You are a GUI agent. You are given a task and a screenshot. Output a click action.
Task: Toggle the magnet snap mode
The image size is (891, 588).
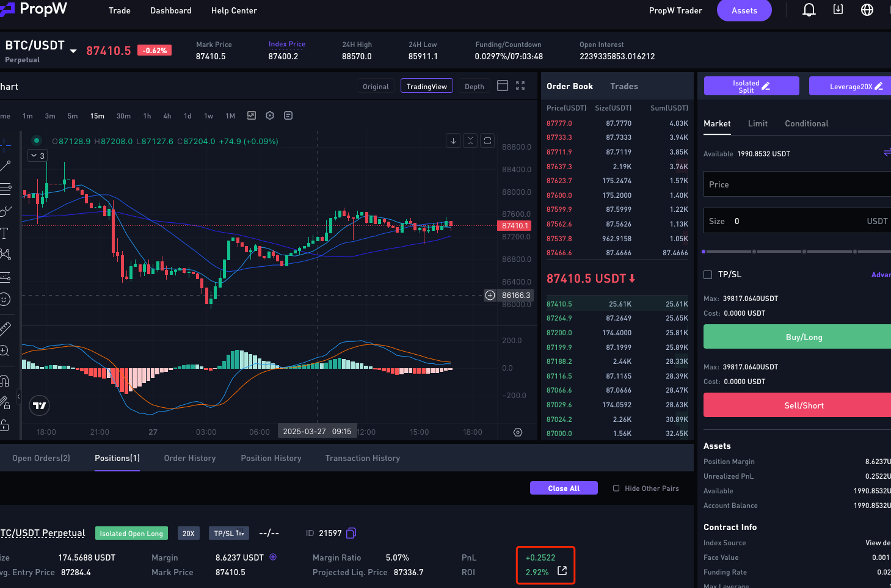4,381
